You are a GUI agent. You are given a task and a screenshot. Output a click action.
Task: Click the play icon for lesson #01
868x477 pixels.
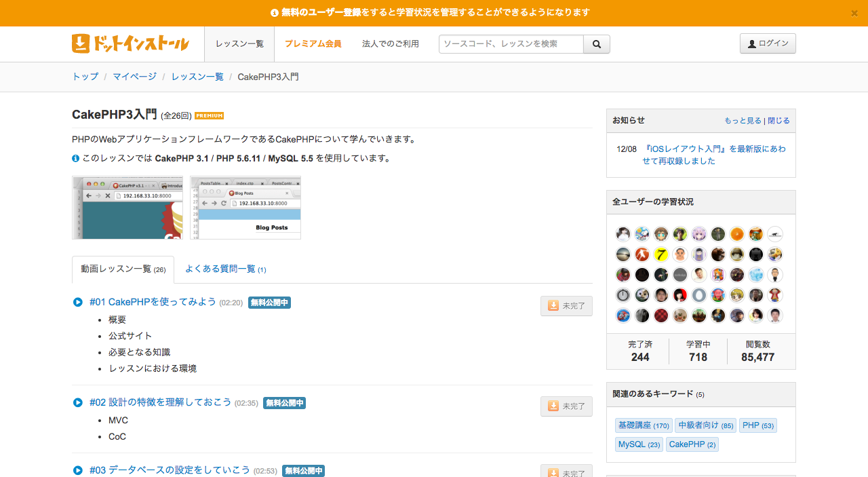click(78, 302)
